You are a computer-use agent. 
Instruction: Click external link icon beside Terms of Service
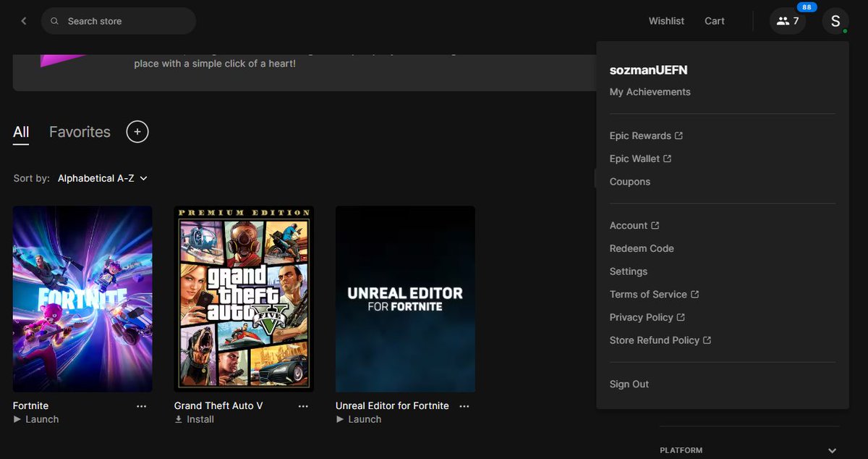[694, 294]
